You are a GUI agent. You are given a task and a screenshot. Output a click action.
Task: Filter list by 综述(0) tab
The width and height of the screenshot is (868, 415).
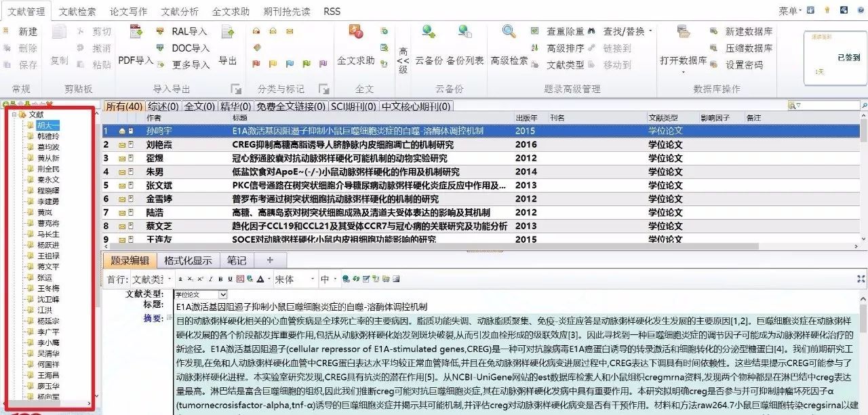pyautogui.click(x=163, y=106)
